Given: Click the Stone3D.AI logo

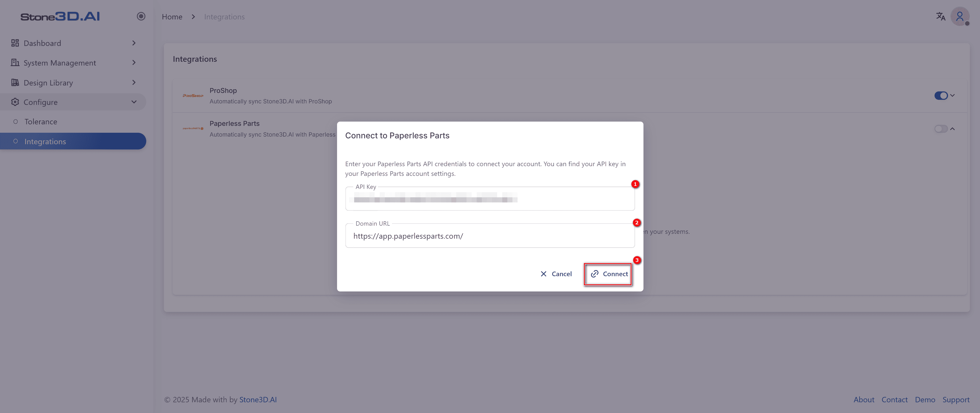Looking at the screenshot, I should tap(60, 16).
